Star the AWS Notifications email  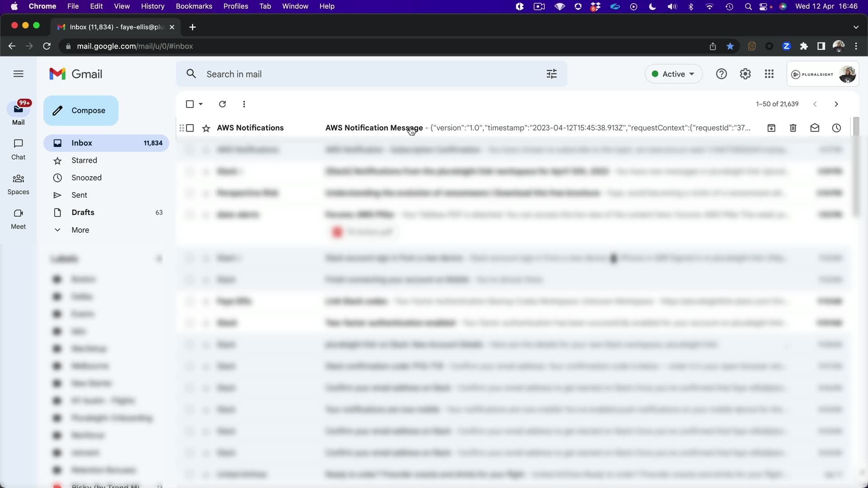(206, 128)
